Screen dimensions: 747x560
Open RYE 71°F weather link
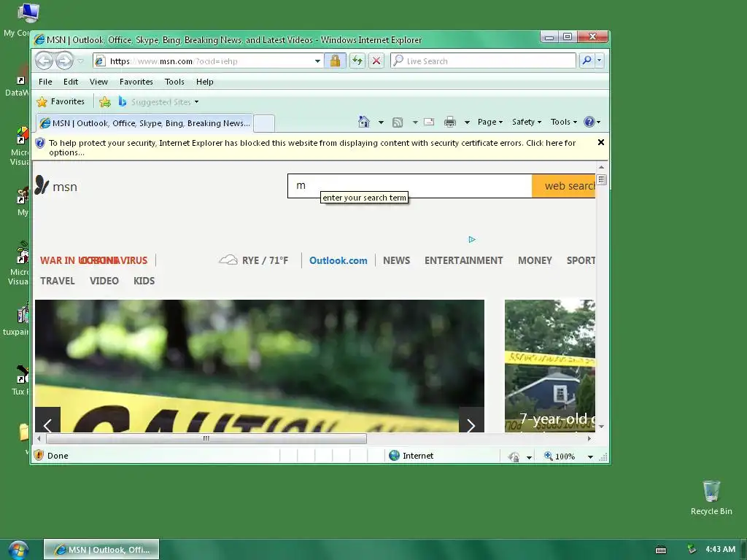pyautogui.click(x=253, y=260)
